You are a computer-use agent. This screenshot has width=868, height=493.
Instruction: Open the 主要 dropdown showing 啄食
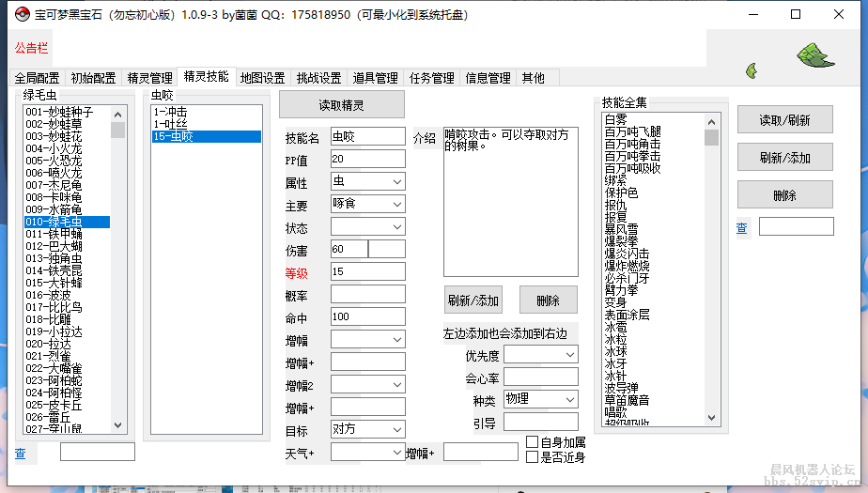tap(367, 204)
